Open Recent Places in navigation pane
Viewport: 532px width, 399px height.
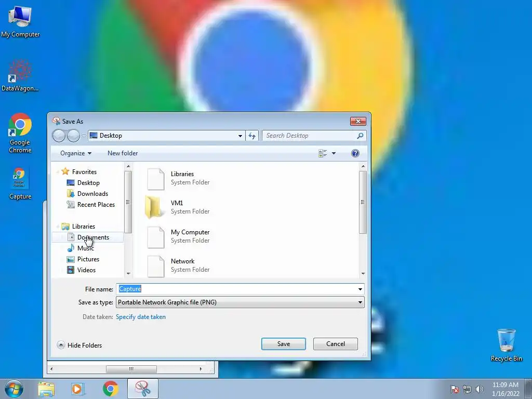96,205
